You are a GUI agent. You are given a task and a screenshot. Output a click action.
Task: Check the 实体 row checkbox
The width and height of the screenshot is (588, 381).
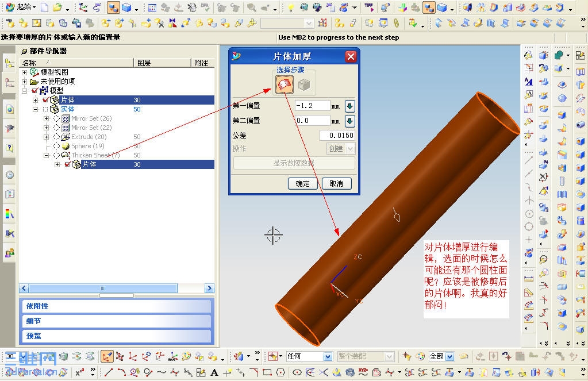tap(45, 109)
